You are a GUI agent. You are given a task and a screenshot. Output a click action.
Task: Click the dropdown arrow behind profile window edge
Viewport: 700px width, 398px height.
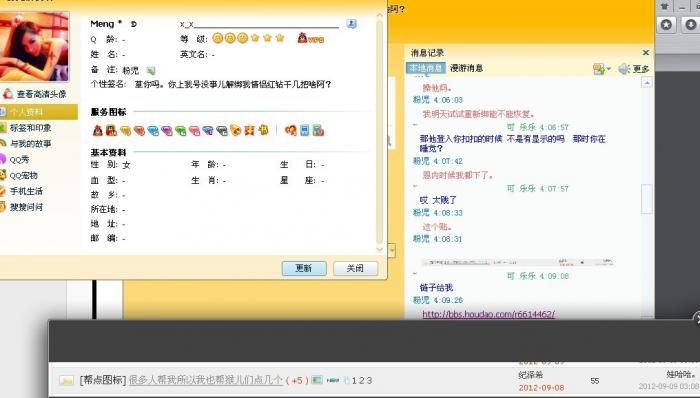(392, 250)
